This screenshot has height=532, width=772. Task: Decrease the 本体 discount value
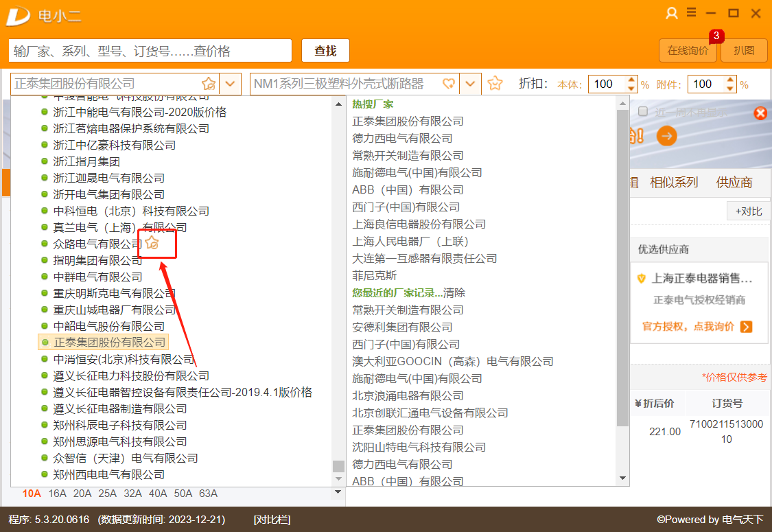coord(631,88)
